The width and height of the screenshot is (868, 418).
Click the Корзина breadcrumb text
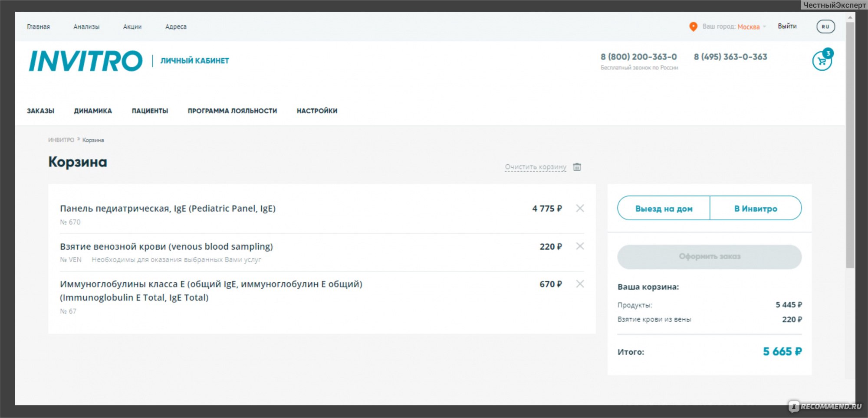(93, 140)
